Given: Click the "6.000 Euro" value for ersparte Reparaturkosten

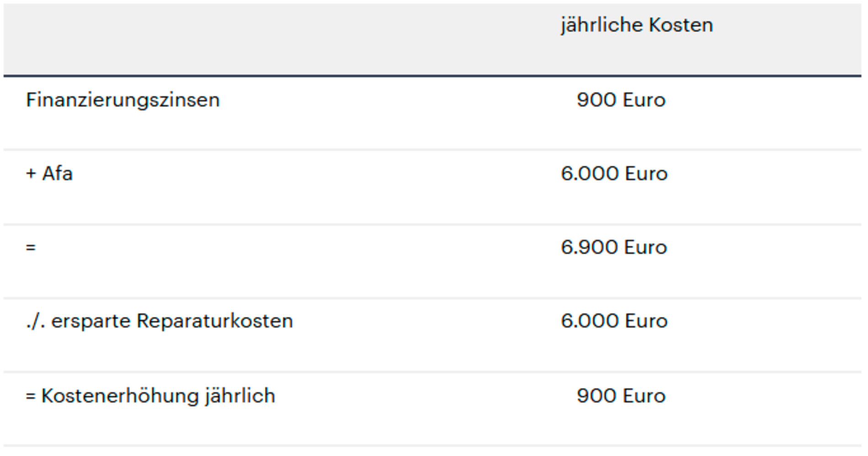Looking at the screenshot, I should point(614,321).
